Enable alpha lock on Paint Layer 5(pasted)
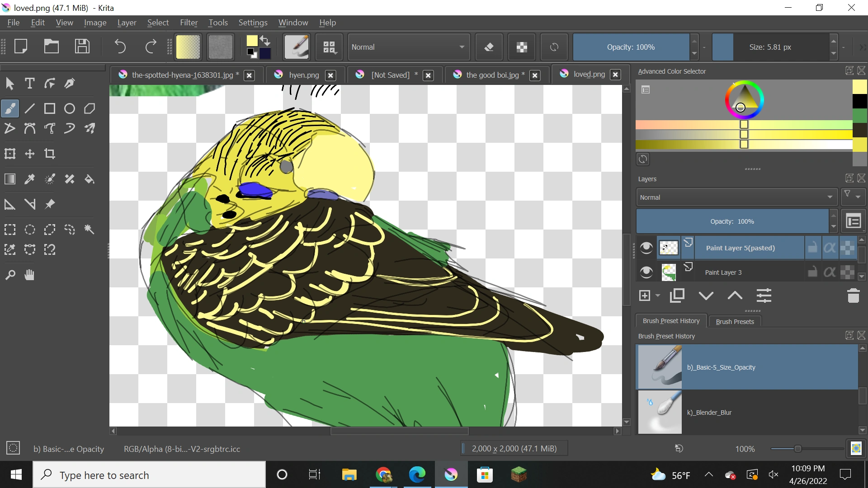Viewport: 868px width, 488px height. [830, 247]
